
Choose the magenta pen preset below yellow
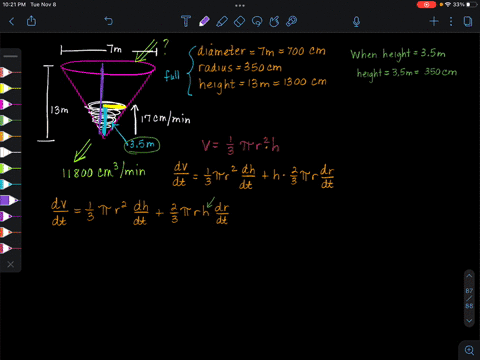(x=10, y=104)
